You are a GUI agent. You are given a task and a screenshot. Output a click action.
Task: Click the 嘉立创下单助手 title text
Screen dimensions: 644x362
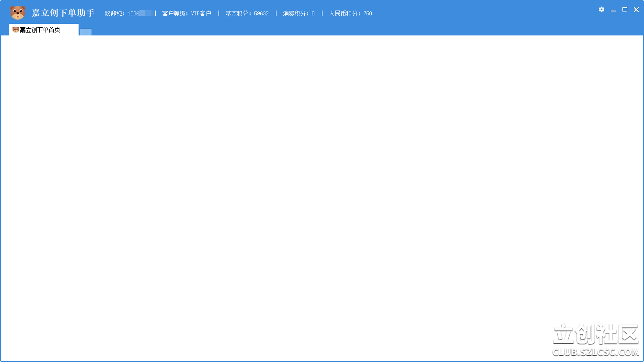63,13
